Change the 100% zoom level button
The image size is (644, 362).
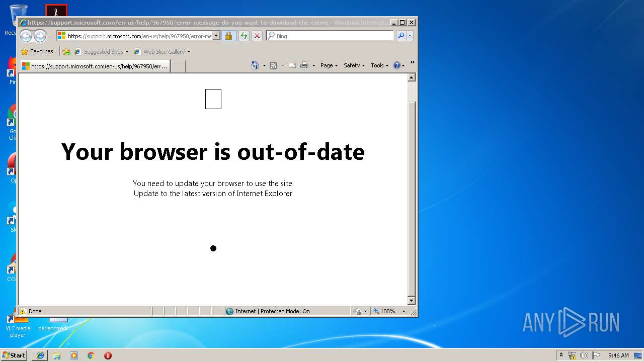384,311
